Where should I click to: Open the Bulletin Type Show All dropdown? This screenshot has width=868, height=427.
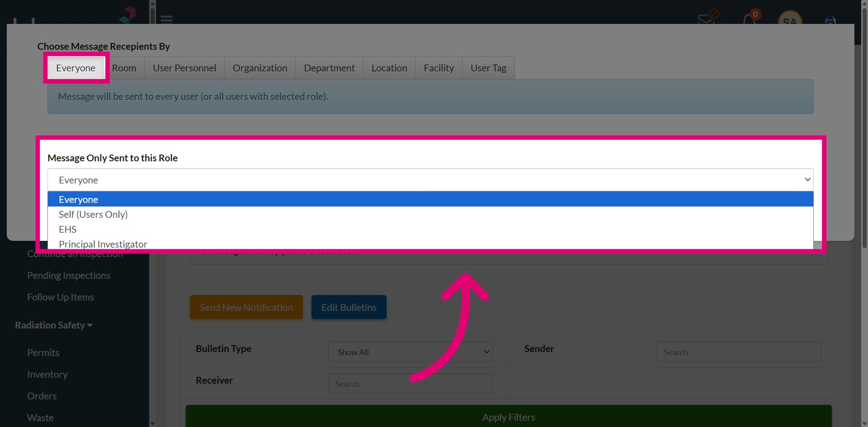410,352
